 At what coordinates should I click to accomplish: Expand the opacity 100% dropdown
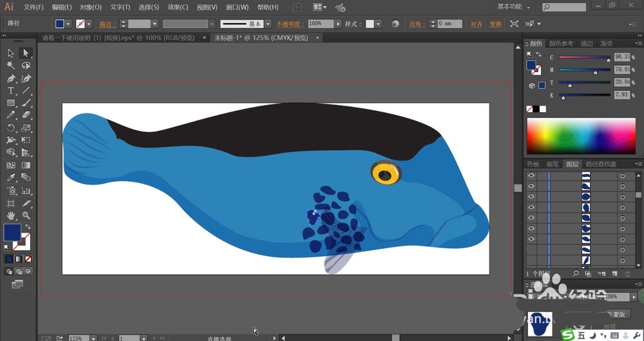point(338,24)
